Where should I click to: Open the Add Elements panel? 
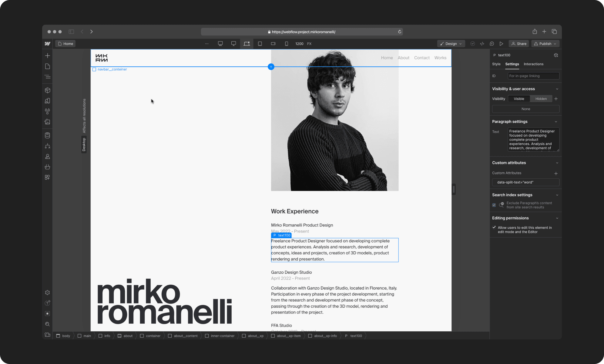pos(47,55)
